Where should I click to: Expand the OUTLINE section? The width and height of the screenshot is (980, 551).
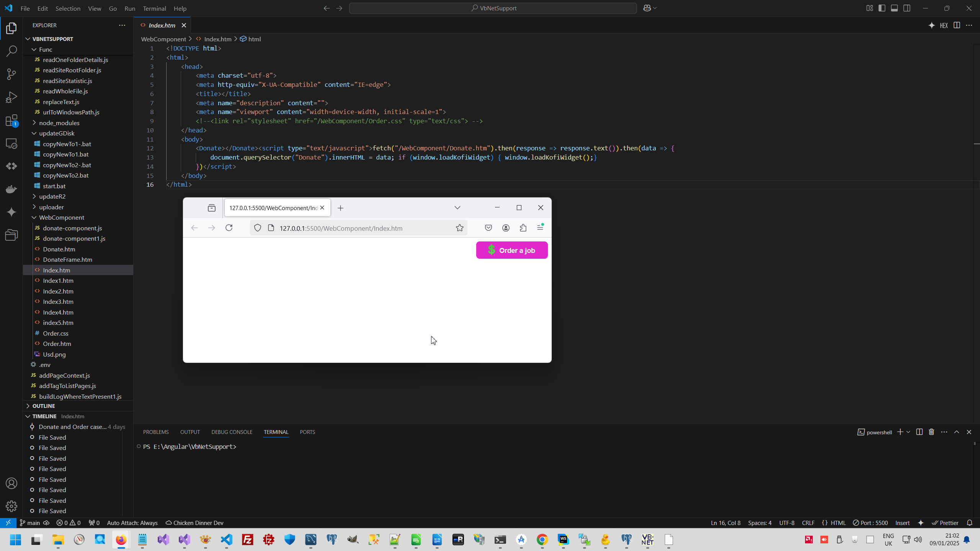43,406
